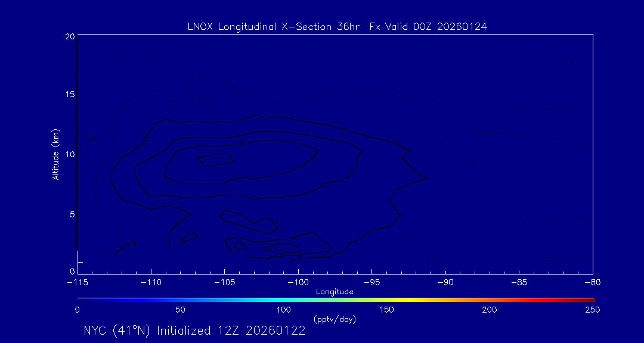This screenshot has height=343, width=644.
Task: Select the -100 longitude tick label
Action: (x=298, y=282)
